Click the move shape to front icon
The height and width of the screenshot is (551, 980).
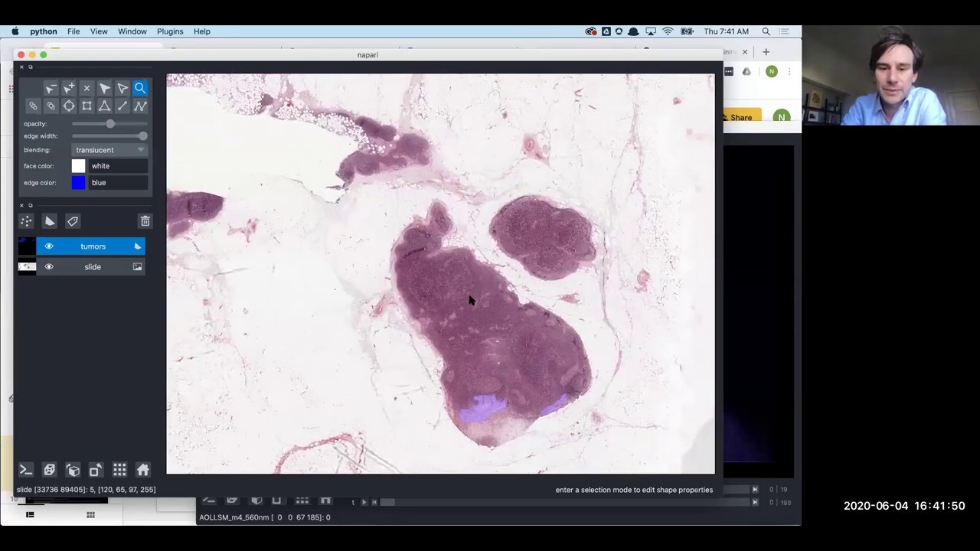pyautogui.click(x=51, y=106)
